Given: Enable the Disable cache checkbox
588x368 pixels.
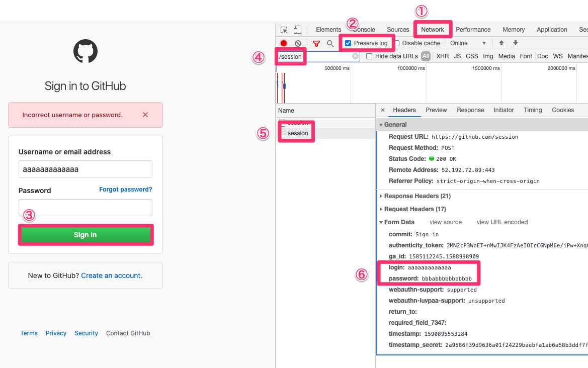Looking at the screenshot, I should pyautogui.click(x=397, y=43).
